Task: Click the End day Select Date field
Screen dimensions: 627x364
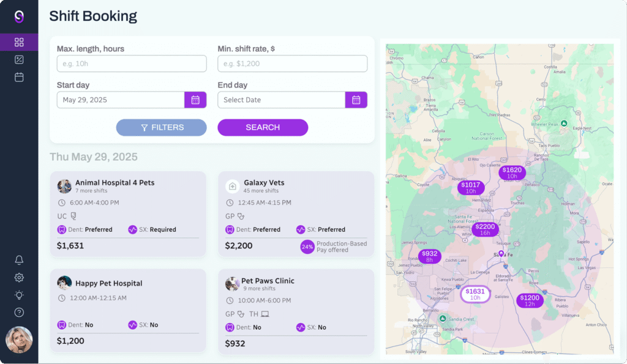Action: [282, 99]
